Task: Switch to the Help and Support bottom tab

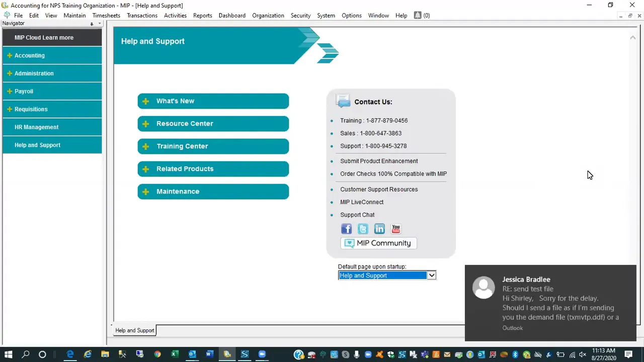Action: [x=134, y=330]
